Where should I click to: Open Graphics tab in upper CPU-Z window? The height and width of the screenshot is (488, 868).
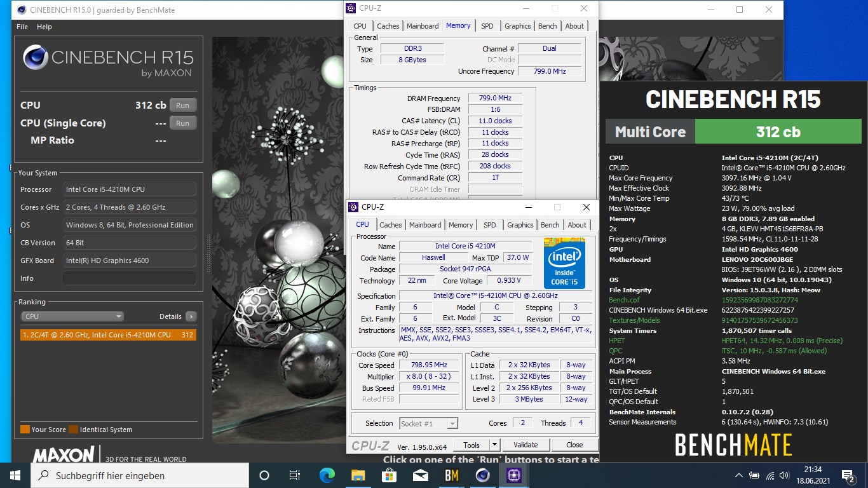coord(518,26)
